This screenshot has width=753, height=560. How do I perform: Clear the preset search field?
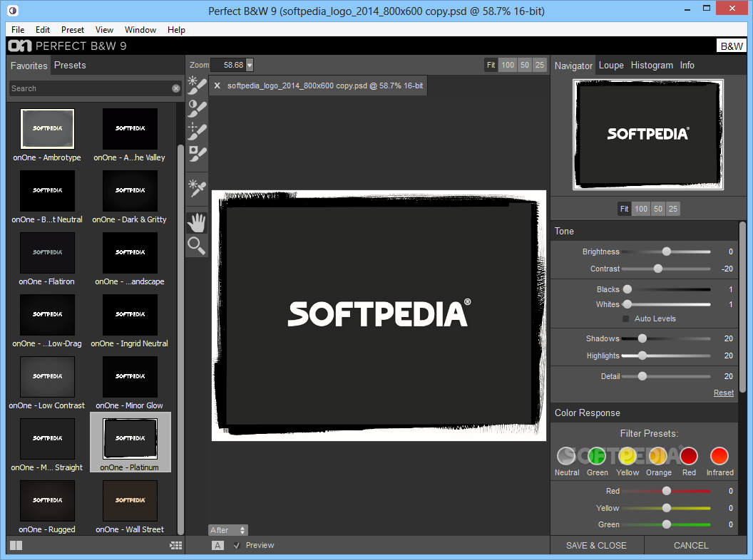[x=175, y=88]
